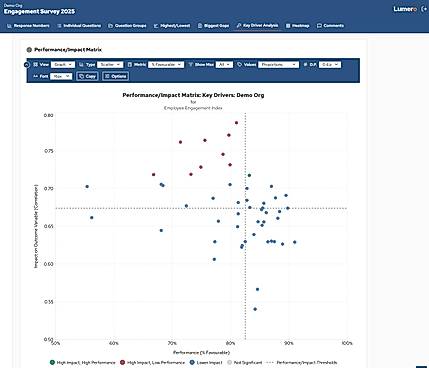429x368 pixels.
Task: Click the Response Numbers tab icon
Action: pyautogui.click(x=9, y=26)
